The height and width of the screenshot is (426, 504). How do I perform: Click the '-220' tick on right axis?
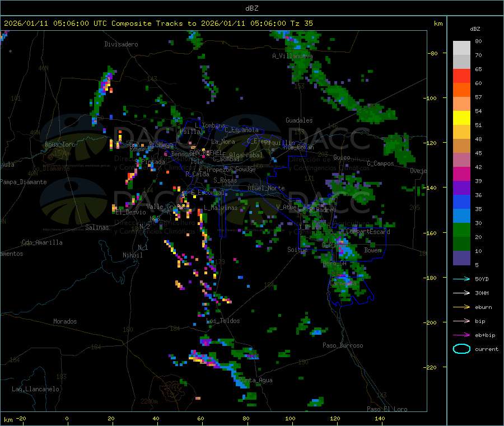[x=430, y=367]
